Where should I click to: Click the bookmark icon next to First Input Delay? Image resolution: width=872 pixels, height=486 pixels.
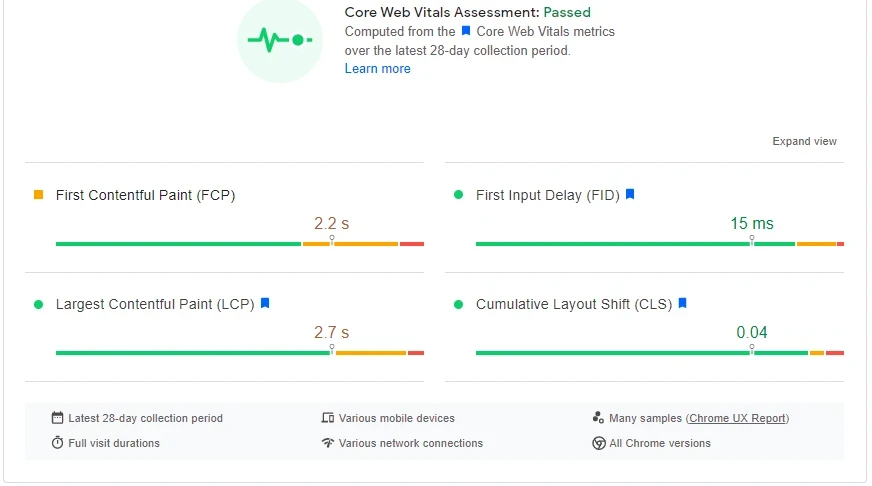630,195
